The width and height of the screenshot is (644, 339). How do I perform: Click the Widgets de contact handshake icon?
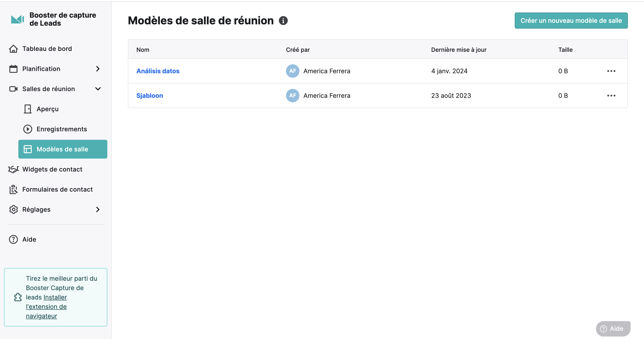point(13,169)
